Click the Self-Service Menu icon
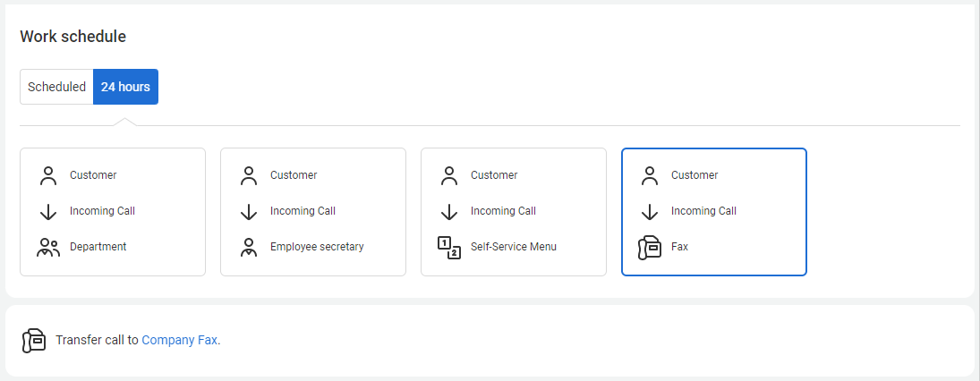Viewport: 980px width, 381px height. tap(448, 247)
